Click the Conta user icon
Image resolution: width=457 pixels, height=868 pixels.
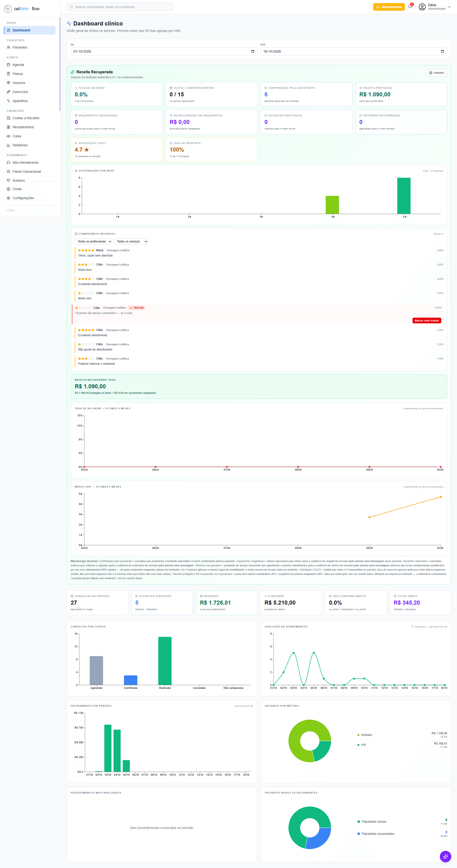coord(8,189)
